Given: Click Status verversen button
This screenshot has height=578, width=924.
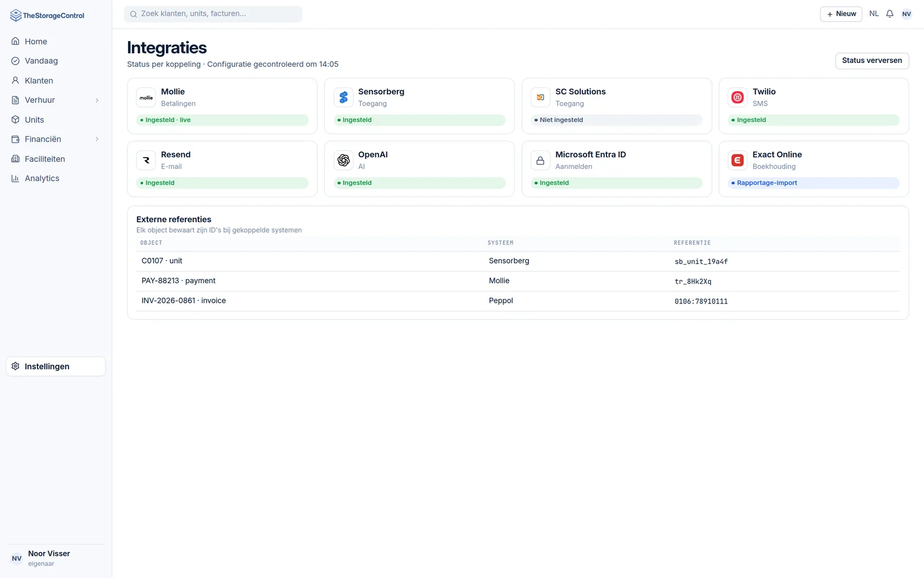Looking at the screenshot, I should click(872, 61).
